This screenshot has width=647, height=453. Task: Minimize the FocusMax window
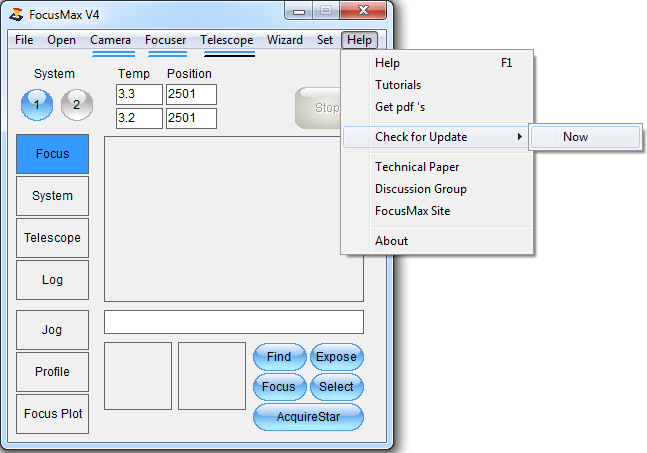tap(299, 11)
